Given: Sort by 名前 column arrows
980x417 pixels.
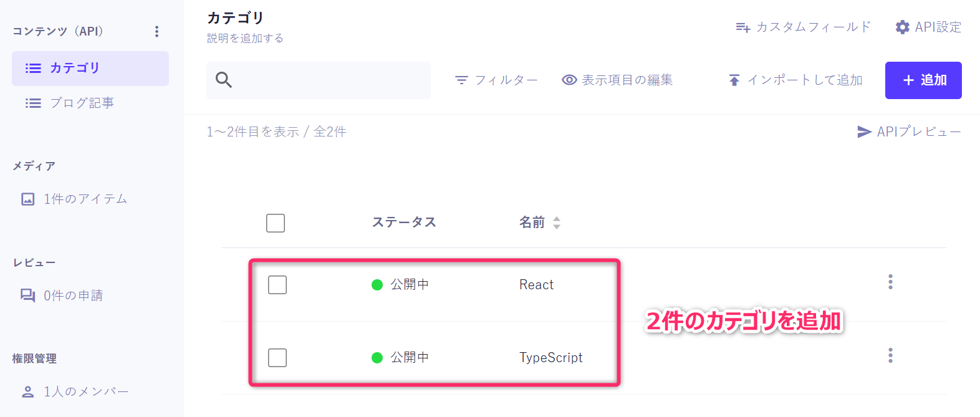Looking at the screenshot, I should coord(557,223).
